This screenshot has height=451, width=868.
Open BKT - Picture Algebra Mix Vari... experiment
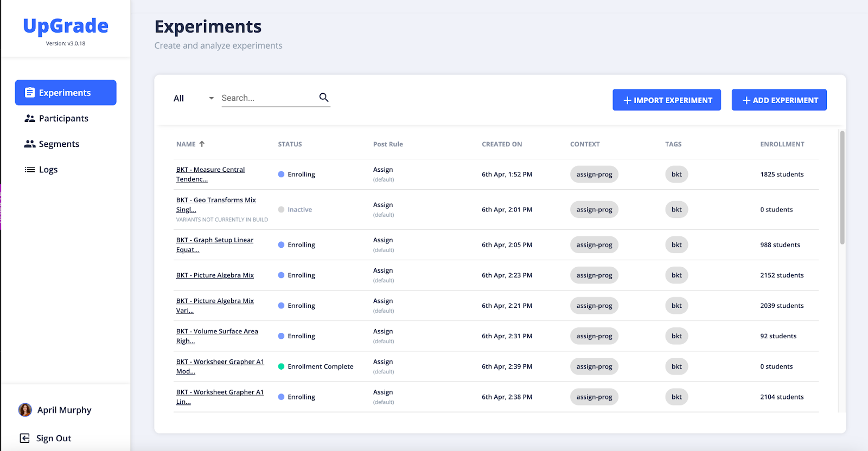(215, 306)
